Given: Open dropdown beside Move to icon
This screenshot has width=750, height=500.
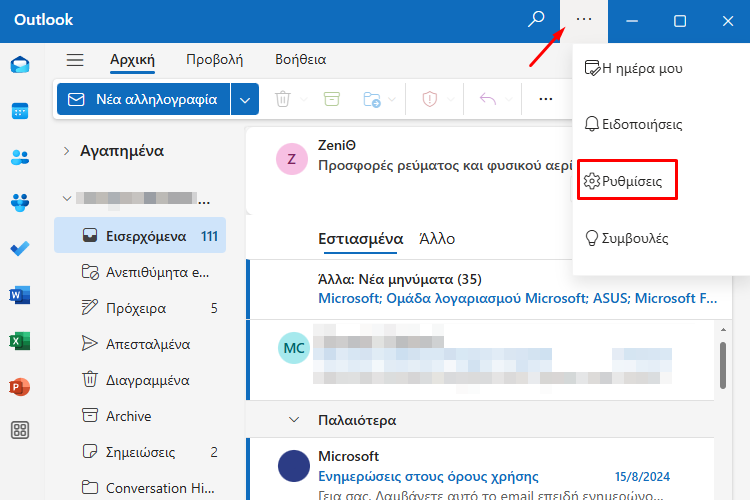Looking at the screenshot, I should click(x=392, y=100).
